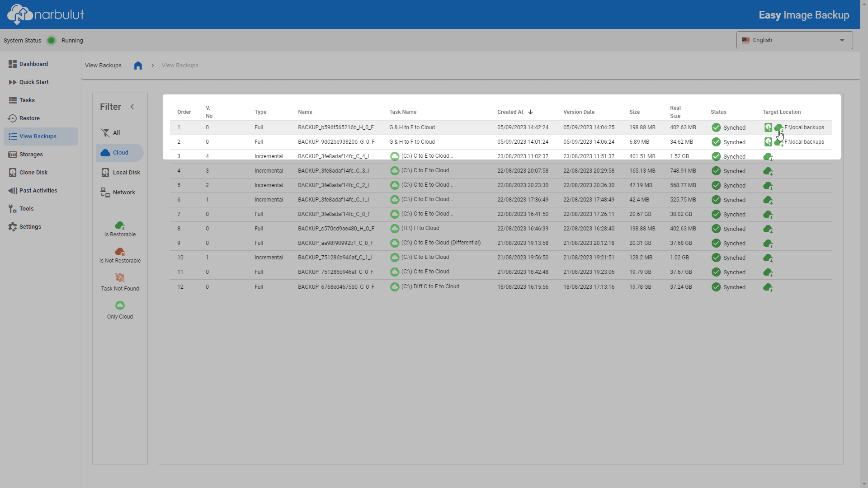Click local disk icon in row 2
Viewport: 868px width, 488px height.
tap(768, 142)
